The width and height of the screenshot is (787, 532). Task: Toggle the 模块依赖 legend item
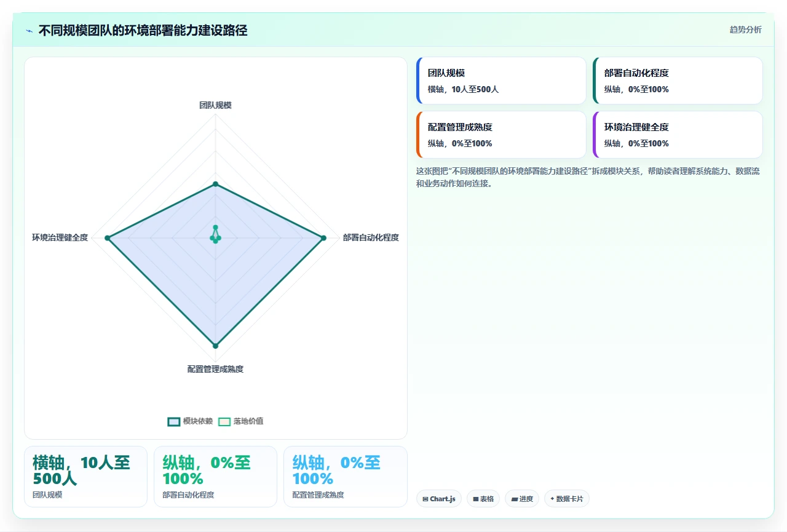[190, 421]
